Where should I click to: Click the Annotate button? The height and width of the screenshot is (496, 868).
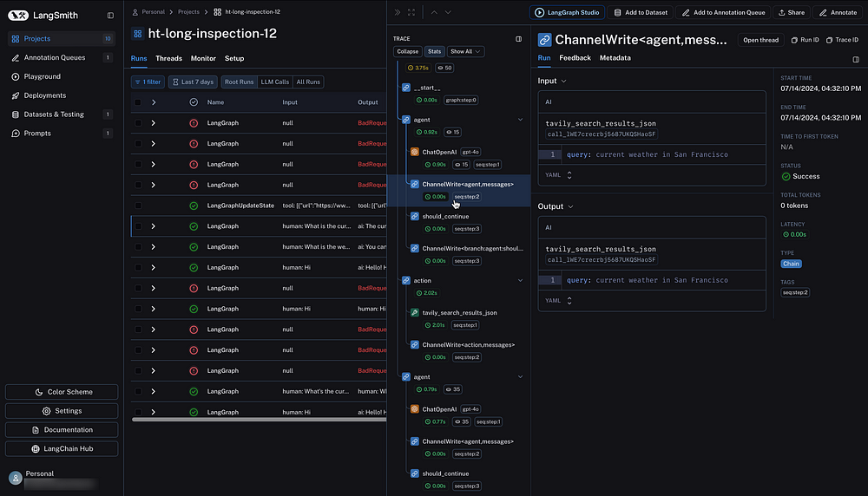(x=838, y=12)
